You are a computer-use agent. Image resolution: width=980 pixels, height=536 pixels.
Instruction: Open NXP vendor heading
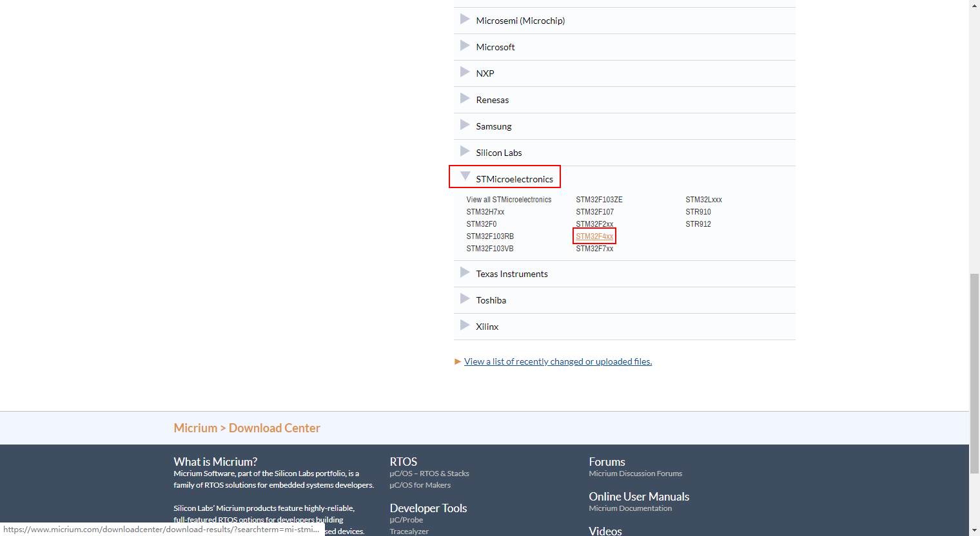point(485,73)
